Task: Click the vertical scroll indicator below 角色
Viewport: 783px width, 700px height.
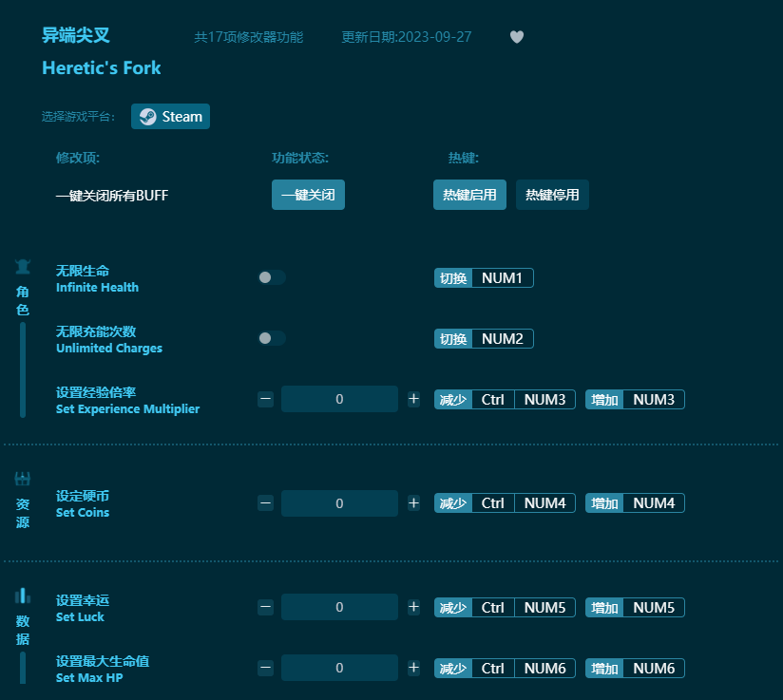Action: [x=22, y=370]
